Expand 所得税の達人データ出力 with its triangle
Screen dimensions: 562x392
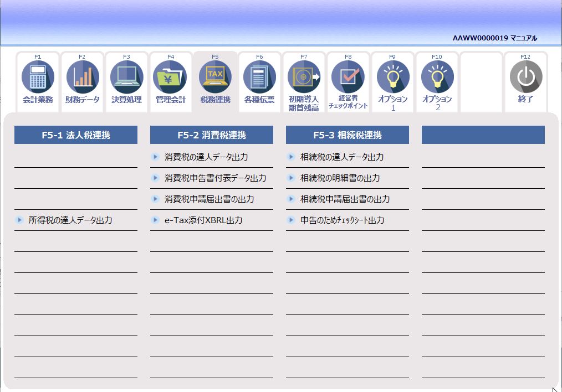tap(18, 220)
